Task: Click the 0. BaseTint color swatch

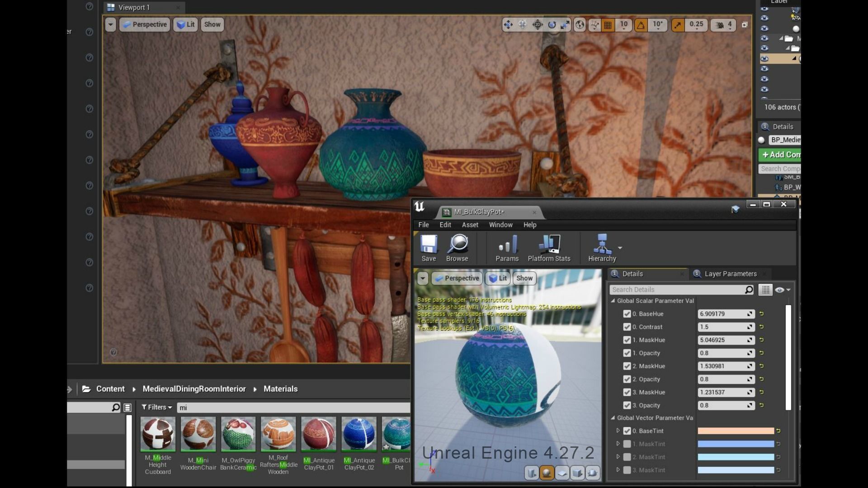Action: (x=736, y=431)
